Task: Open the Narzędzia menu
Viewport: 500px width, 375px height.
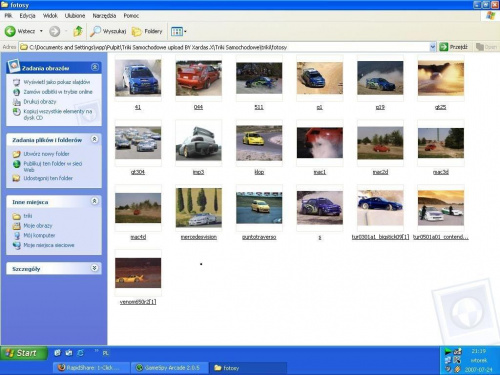Action: (x=104, y=16)
